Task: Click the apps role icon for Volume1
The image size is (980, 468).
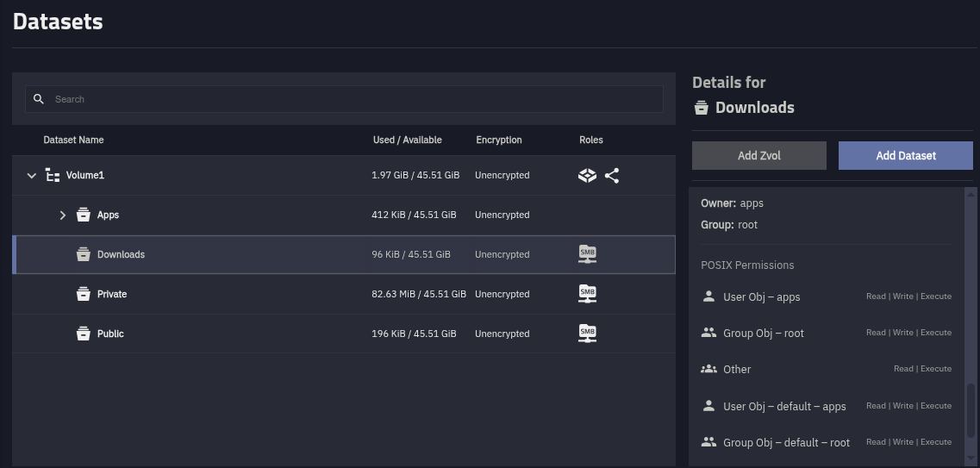Action: point(587,176)
